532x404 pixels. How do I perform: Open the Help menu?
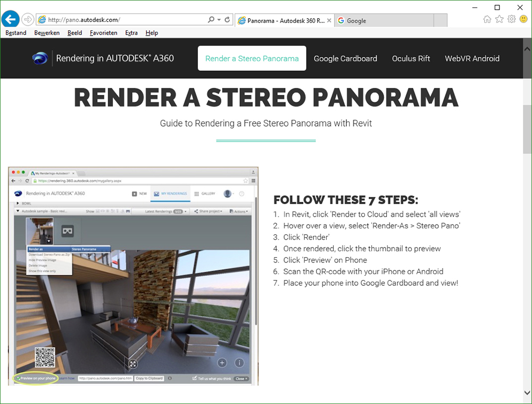click(x=152, y=32)
